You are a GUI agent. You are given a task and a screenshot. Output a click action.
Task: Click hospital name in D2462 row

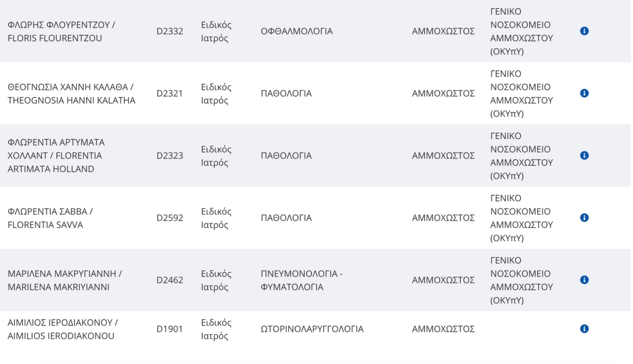(x=521, y=280)
